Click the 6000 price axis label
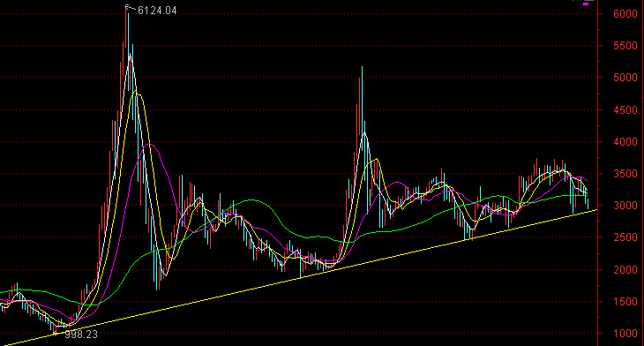The width and height of the screenshot is (644, 346). (625, 13)
